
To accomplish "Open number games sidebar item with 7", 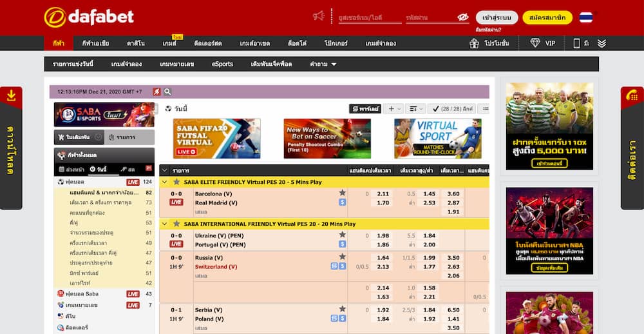I will tap(104, 305).
